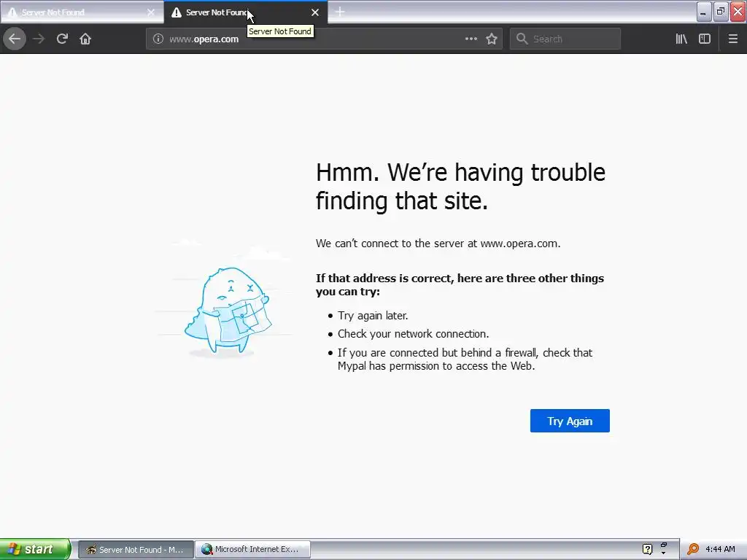The height and width of the screenshot is (560, 747).
Task: Click the question mark tray icon
Action: [647, 550]
